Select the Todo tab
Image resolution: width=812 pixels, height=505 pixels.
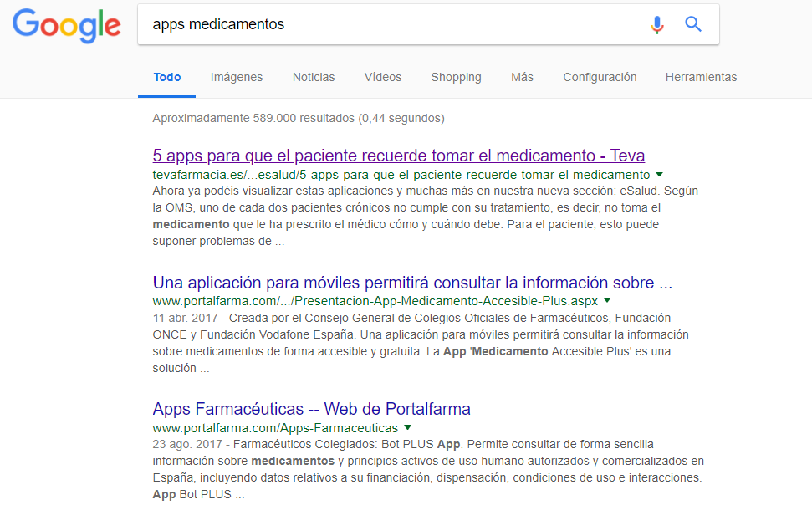click(166, 77)
